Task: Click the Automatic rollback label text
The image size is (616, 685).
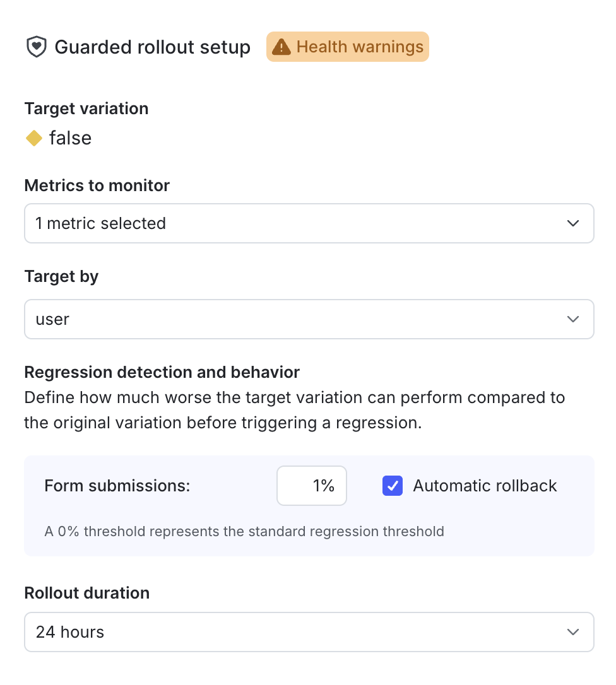Action: coord(485,486)
